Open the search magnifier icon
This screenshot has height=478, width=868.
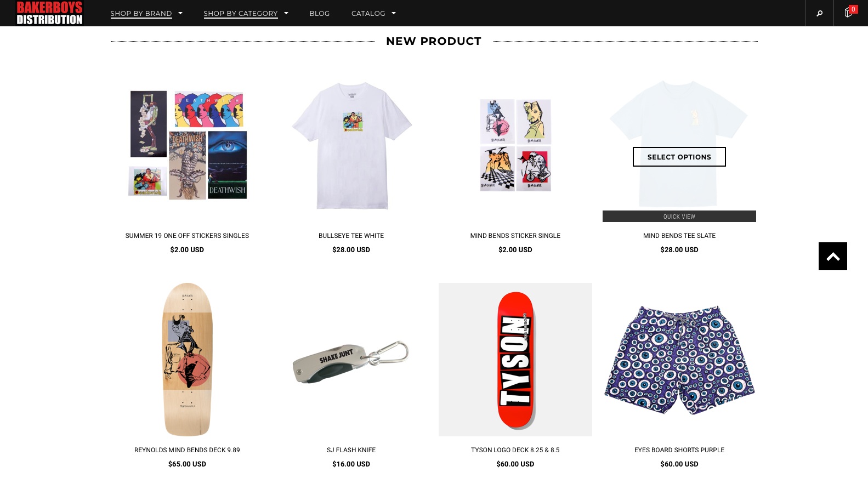(x=819, y=13)
